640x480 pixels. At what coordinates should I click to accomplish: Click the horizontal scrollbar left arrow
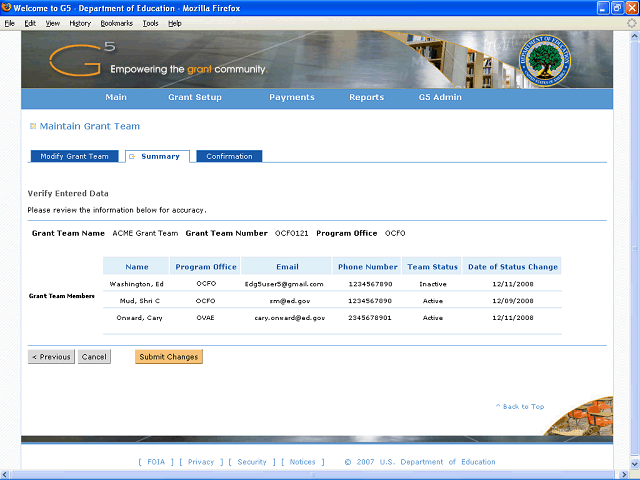pyautogui.click(x=4, y=475)
